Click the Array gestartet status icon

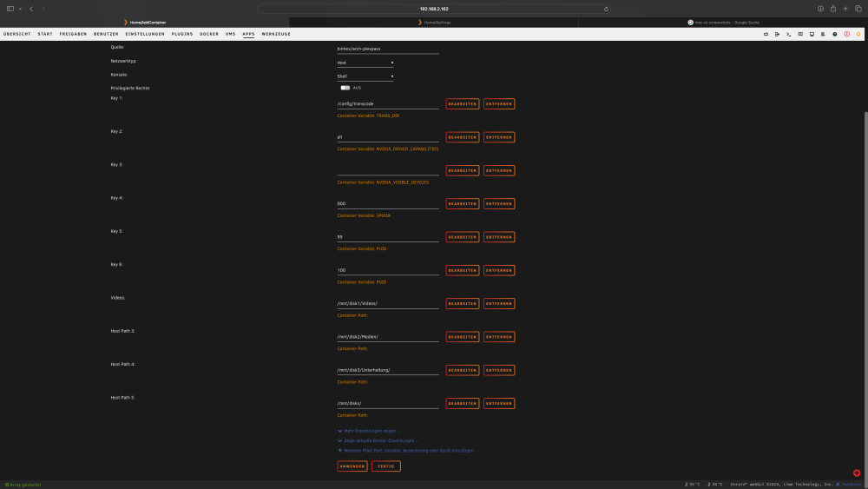(x=7, y=485)
